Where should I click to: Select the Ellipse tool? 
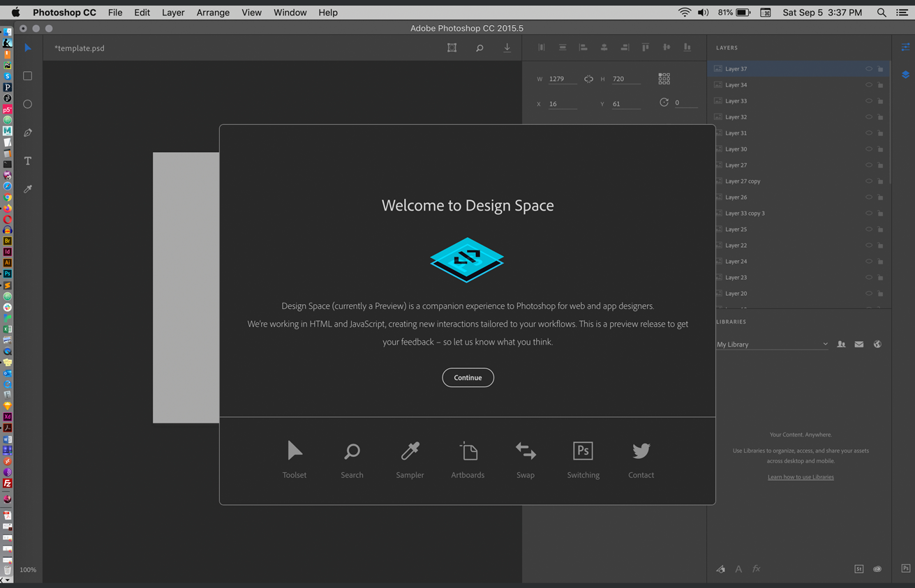pos(28,104)
